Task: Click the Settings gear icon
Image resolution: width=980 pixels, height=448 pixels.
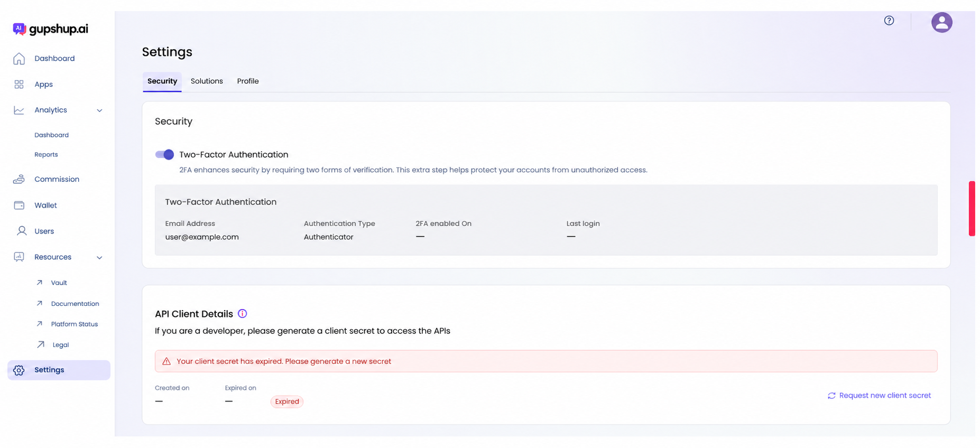Action: pos(19,370)
